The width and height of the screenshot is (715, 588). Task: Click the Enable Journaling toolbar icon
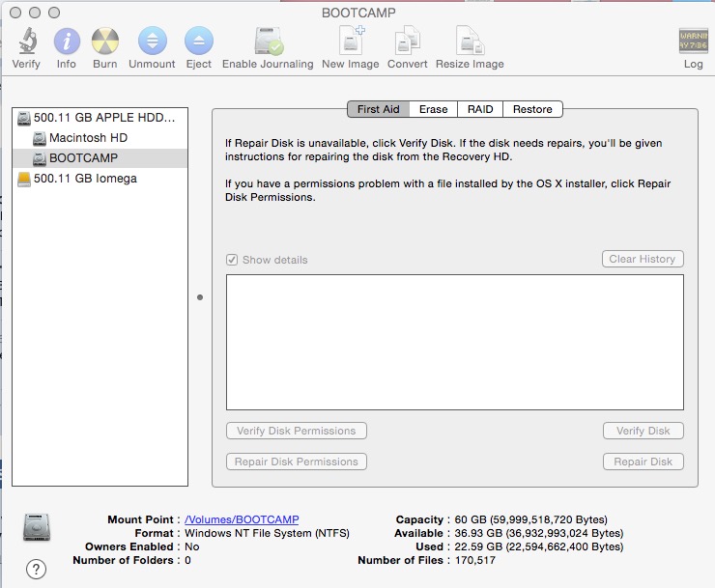pyautogui.click(x=269, y=41)
